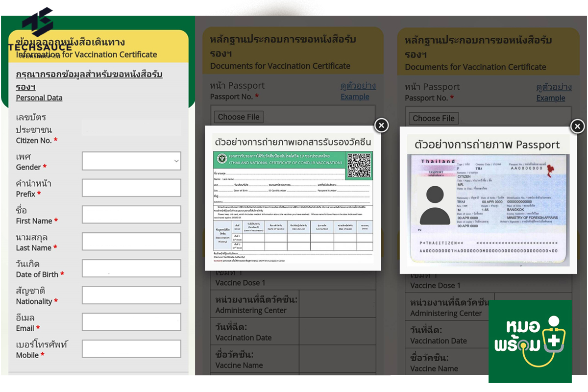Click the Citizen No. field

tap(131, 128)
